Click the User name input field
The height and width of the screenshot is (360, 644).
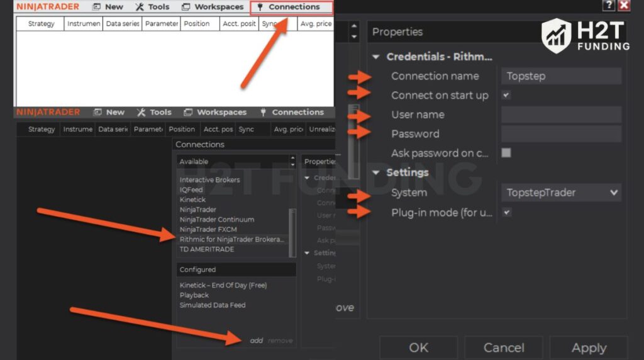[561, 115]
